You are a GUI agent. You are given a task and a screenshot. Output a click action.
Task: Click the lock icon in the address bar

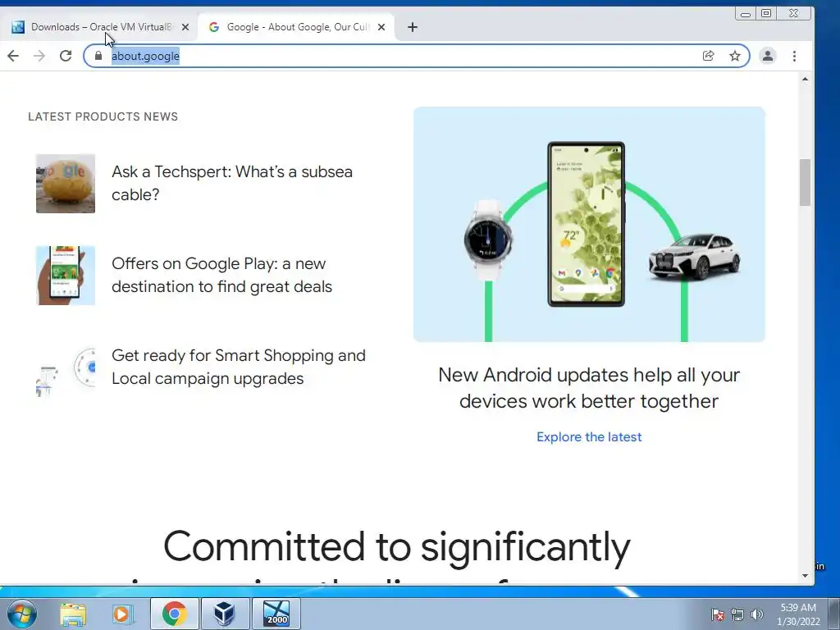point(98,56)
